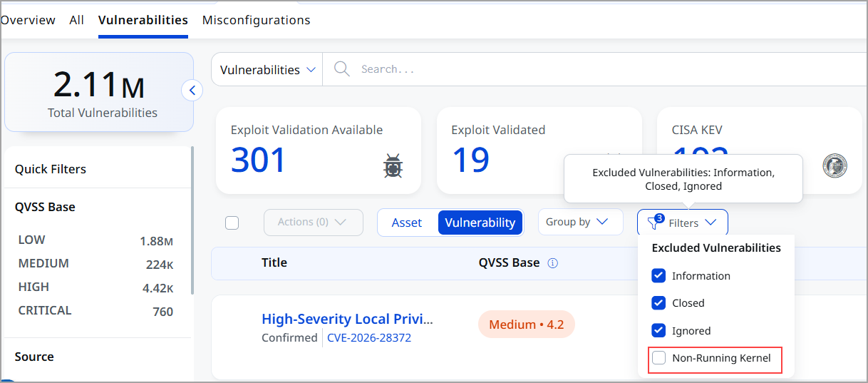The width and height of the screenshot is (868, 383).
Task: Open the CVE-2026-28372 link
Action: click(369, 338)
